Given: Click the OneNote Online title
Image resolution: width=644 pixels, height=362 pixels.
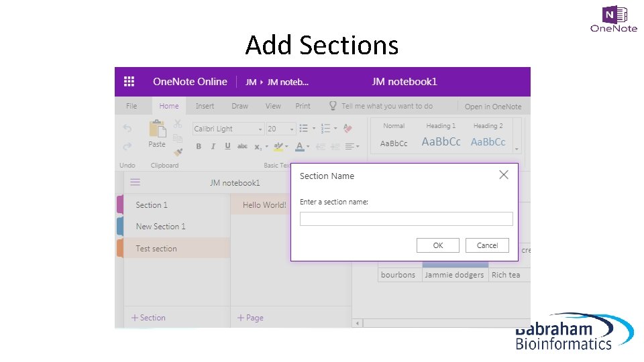Looking at the screenshot, I should pos(190,82).
